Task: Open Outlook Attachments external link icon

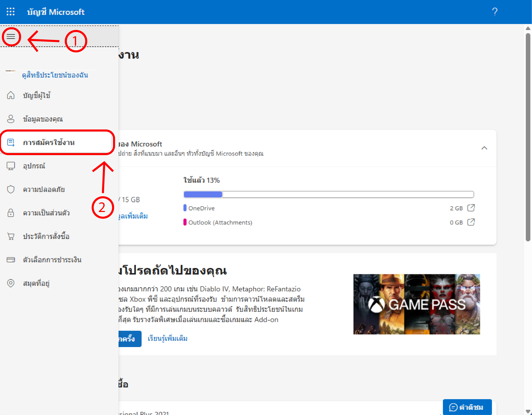Action: tap(471, 222)
